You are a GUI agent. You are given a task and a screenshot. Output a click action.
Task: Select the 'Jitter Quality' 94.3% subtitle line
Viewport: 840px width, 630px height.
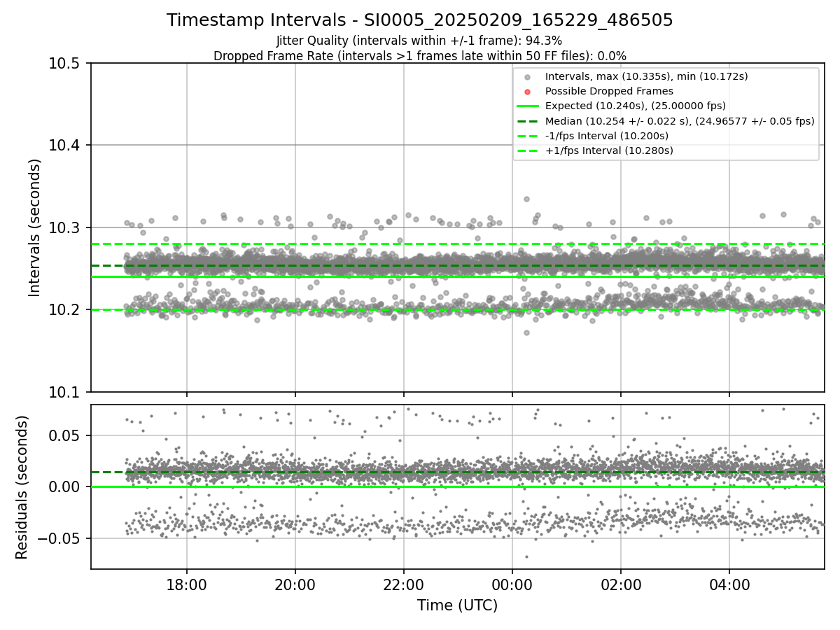click(419, 41)
